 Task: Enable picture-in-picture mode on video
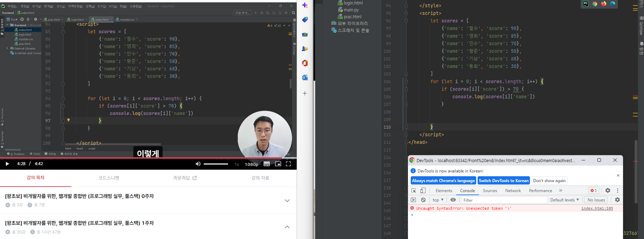[278, 164]
